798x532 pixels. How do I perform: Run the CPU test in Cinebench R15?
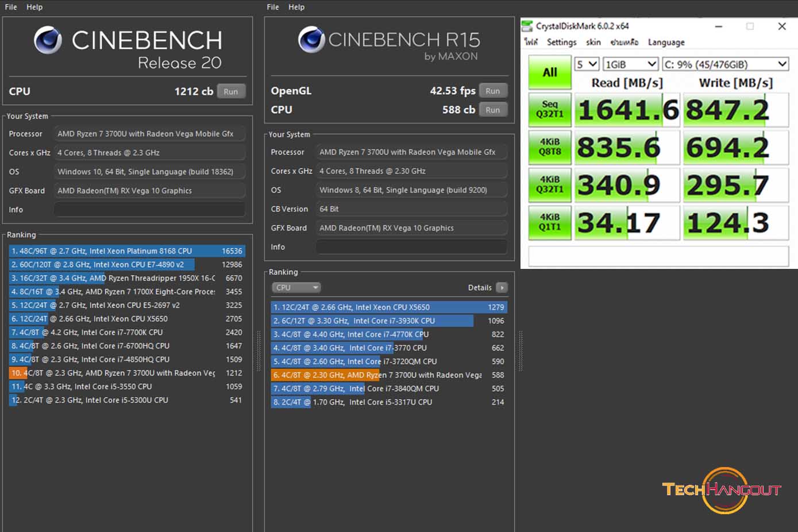[x=493, y=110]
